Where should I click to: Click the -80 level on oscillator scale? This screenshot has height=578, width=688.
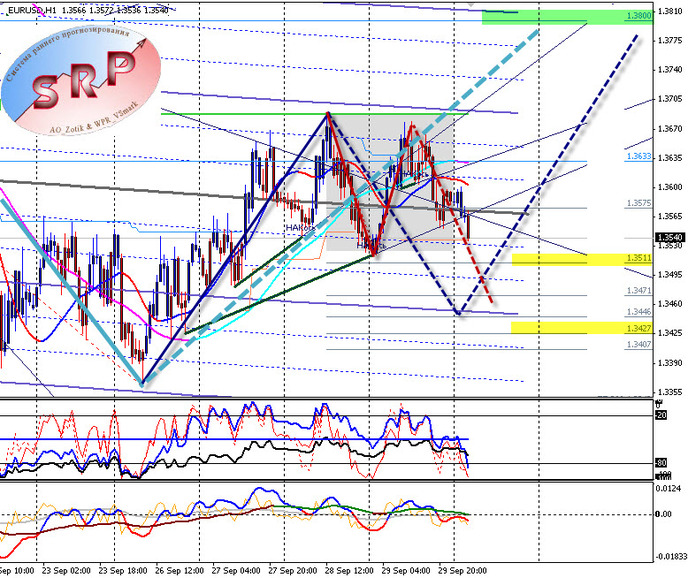pyautogui.click(x=660, y=462)
